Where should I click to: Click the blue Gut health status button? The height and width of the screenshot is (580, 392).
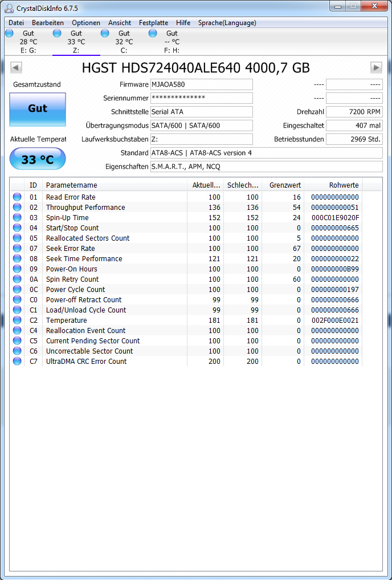click(38, 109)
